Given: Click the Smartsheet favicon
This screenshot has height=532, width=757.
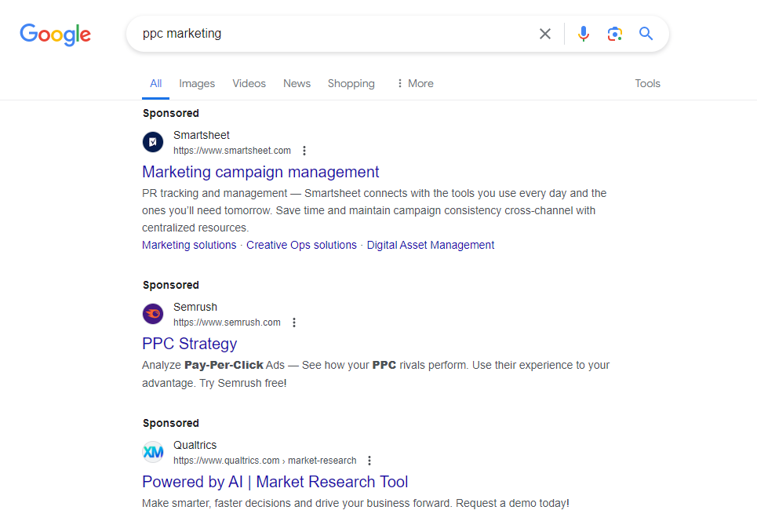Looking at the screenshot, I should click(x=153, y=142).
